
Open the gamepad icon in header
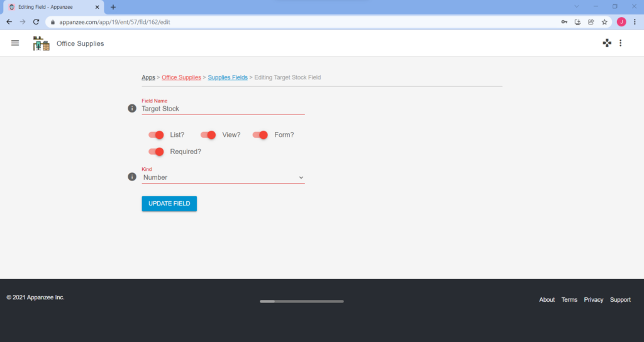[x=607, y=43]
